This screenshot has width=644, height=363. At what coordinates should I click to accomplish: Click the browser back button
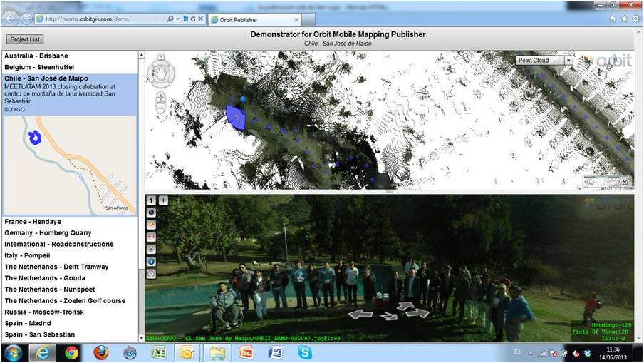click(11, 19)
